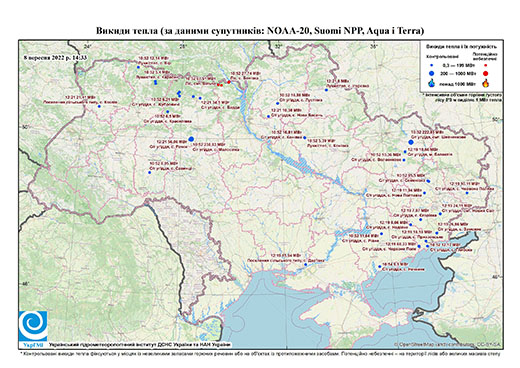Click the blue marker beside the 8.86 МВт label
This screenshot has height=368, width=520.
(x=411, y=225)
